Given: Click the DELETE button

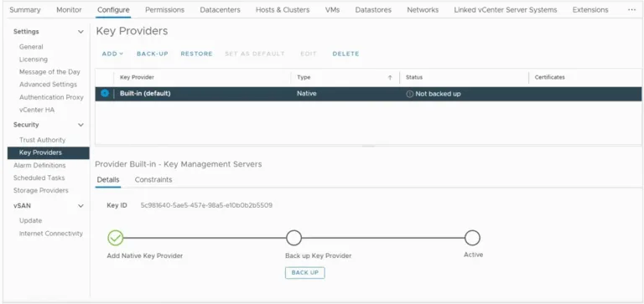Looking at the screenshot, I should [x=345, y=54].
